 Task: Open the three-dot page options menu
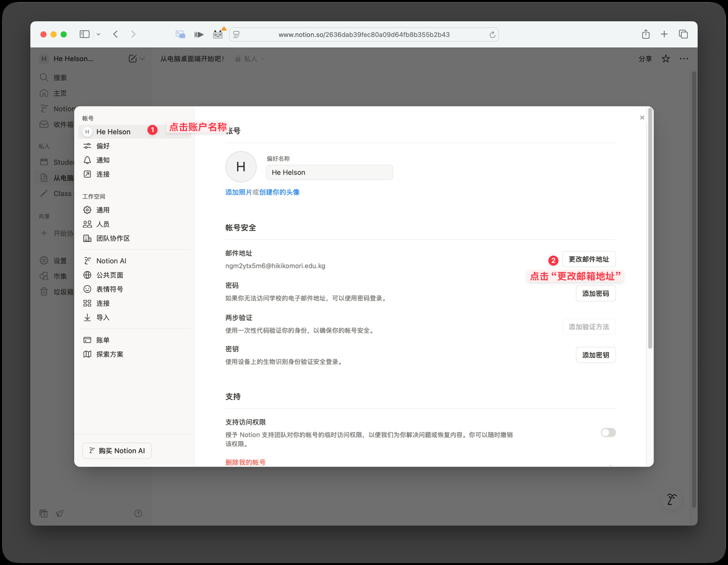684,59
